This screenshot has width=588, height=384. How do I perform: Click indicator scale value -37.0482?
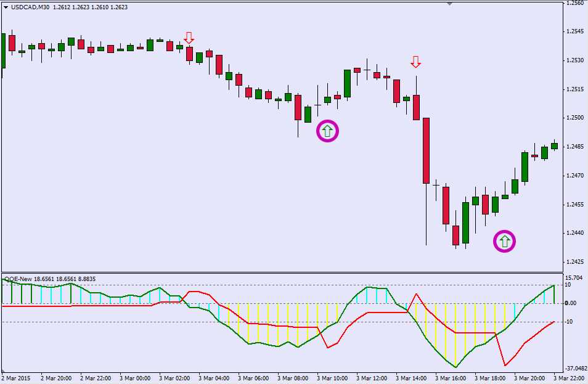577,369
